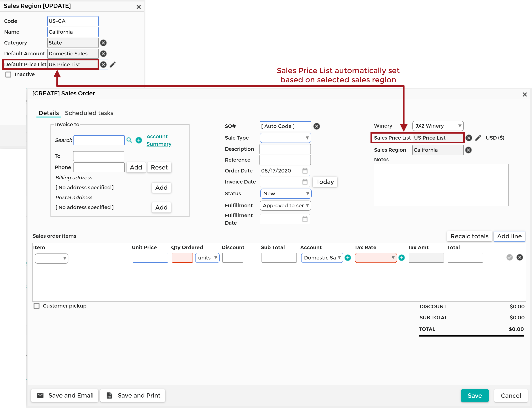Image resolution: width=532 pixels, height=408 pixels.
Task: Clear the Sales Price List field
Action: pos(469,138)
